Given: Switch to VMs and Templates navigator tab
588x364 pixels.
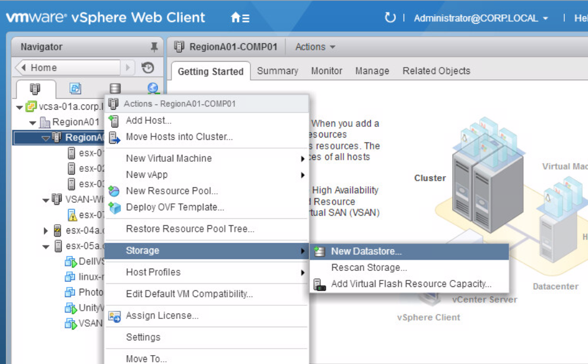Looking at the screenshot, I should click(75, 88).
